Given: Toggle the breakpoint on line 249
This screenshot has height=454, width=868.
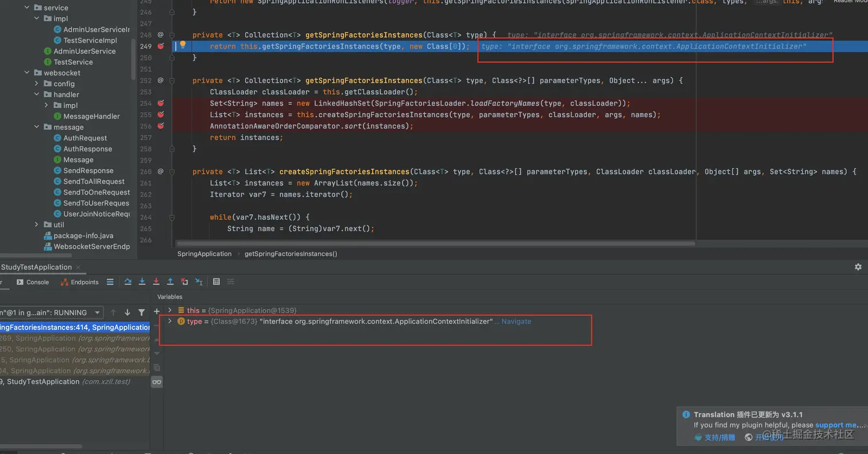Looking at the screenshot, I should click(161, 46).
